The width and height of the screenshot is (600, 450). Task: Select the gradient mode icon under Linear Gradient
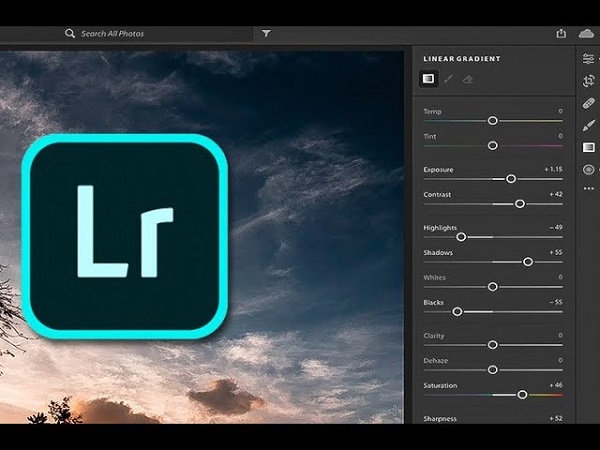pos(428,79)
